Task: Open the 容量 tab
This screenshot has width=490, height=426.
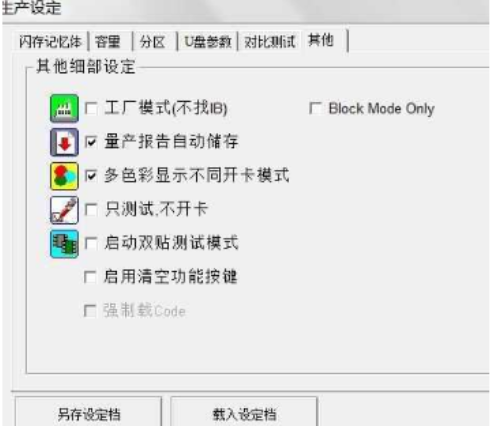Action: 107,42
